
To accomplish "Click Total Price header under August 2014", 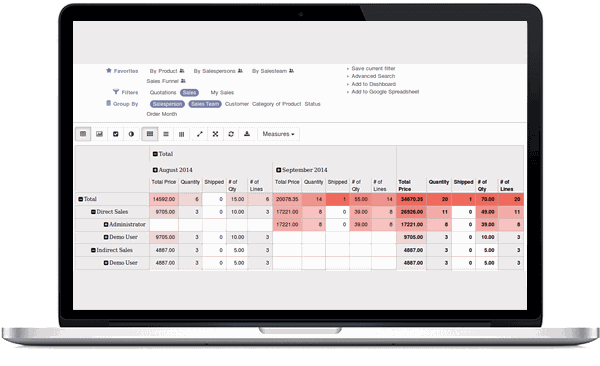I will (164, 182).
